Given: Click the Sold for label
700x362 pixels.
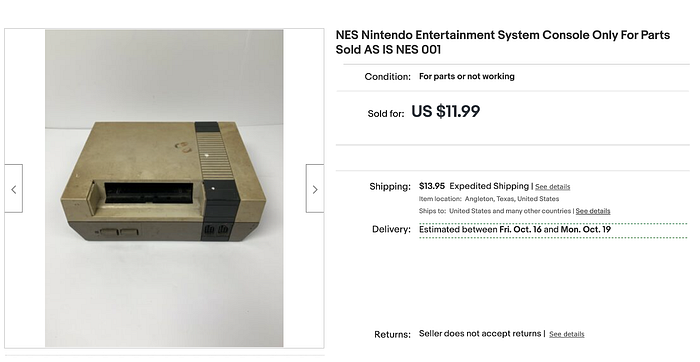Looking at the screenshot, I should (x=386, y=114).
